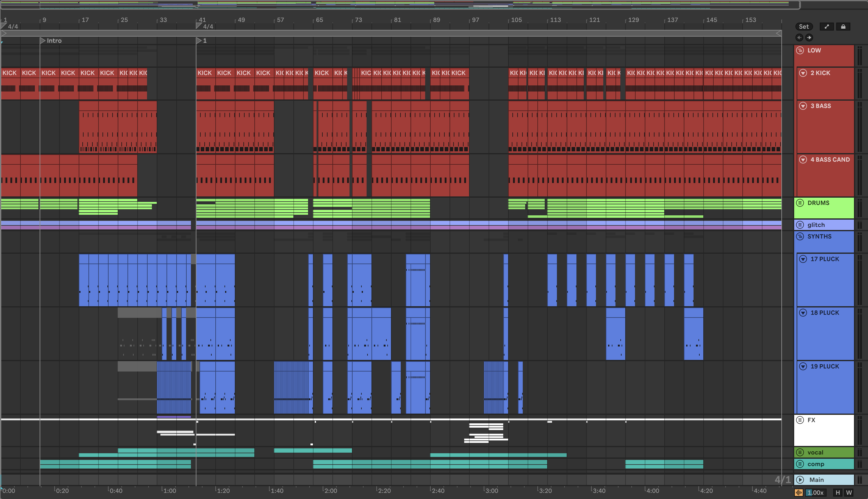Screen dimensions: 868x499
Task: Click the lock envelopes icon
Action: (843, 27)
